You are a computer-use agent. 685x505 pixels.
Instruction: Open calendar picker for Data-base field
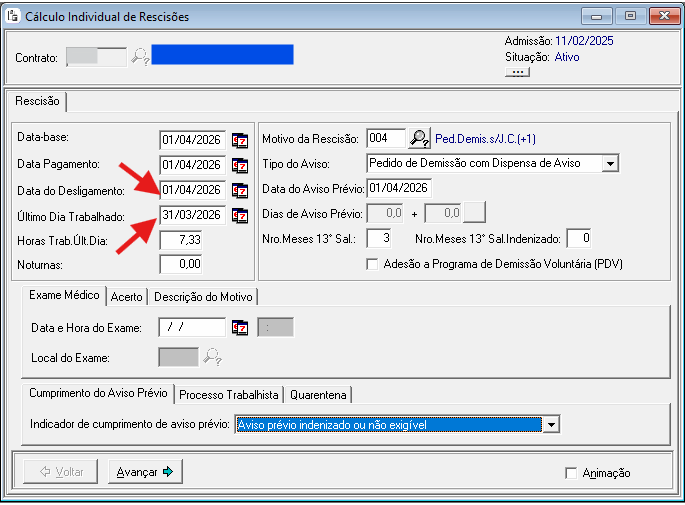click(240, 140)
